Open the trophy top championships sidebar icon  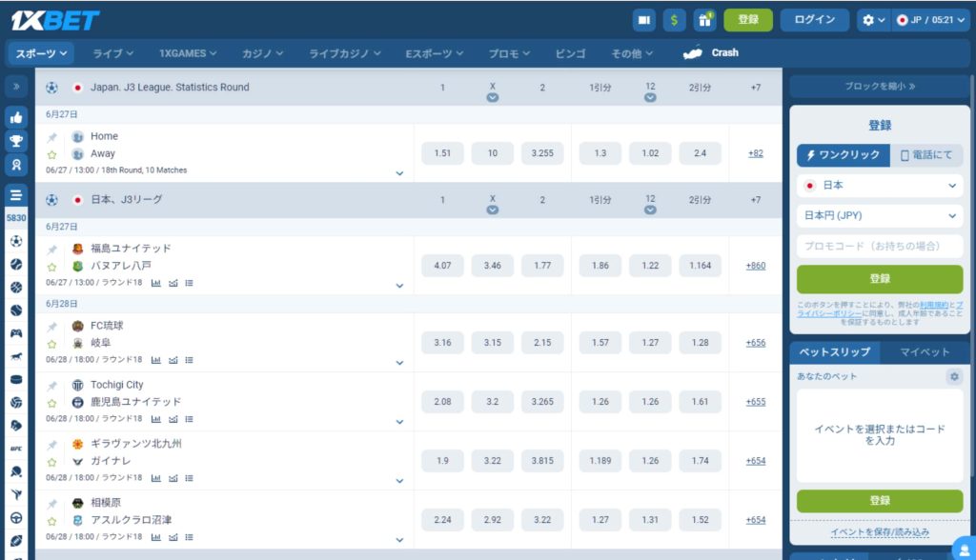coord(16,141)
